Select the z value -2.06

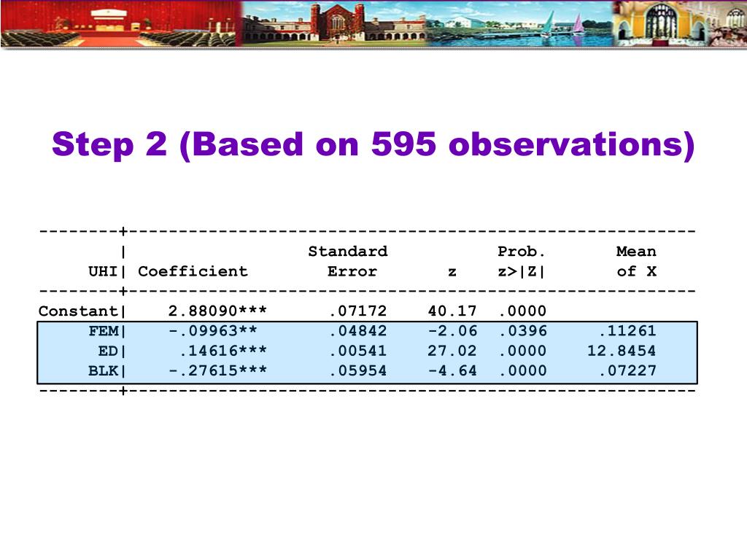pyautogui.click(x=452, y=331)
